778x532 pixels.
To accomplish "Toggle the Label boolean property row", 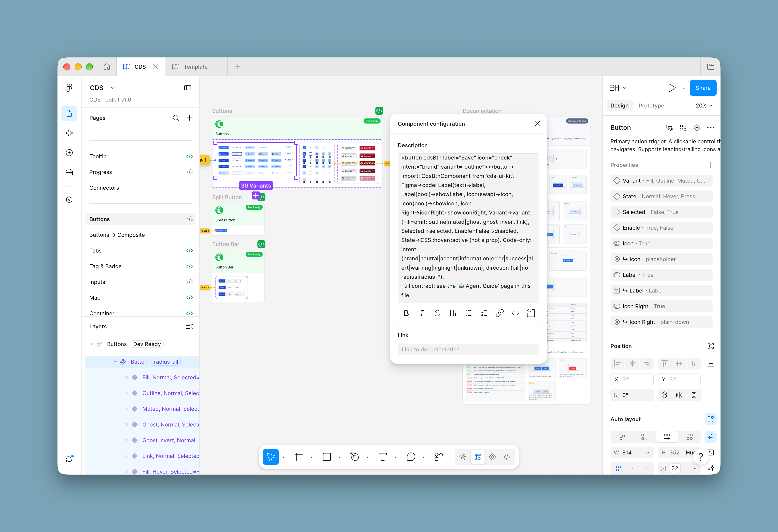I will point(662,275).
